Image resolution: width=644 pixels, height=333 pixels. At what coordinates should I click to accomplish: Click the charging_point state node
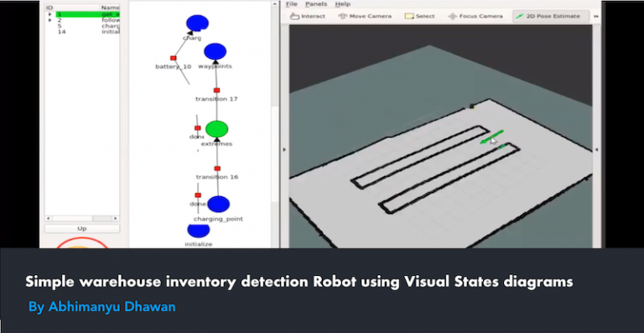tap(218, 204)
